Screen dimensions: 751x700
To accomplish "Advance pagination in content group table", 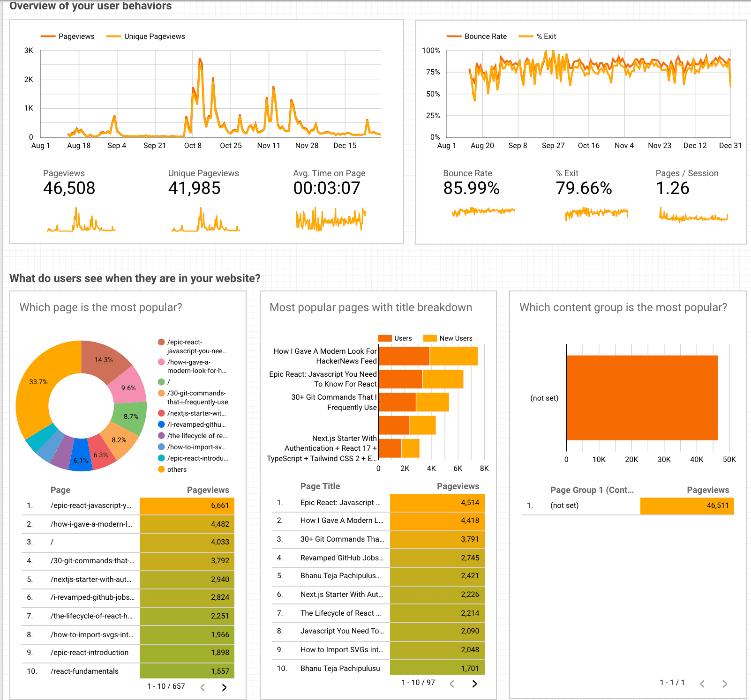I will tap(724, 683).
